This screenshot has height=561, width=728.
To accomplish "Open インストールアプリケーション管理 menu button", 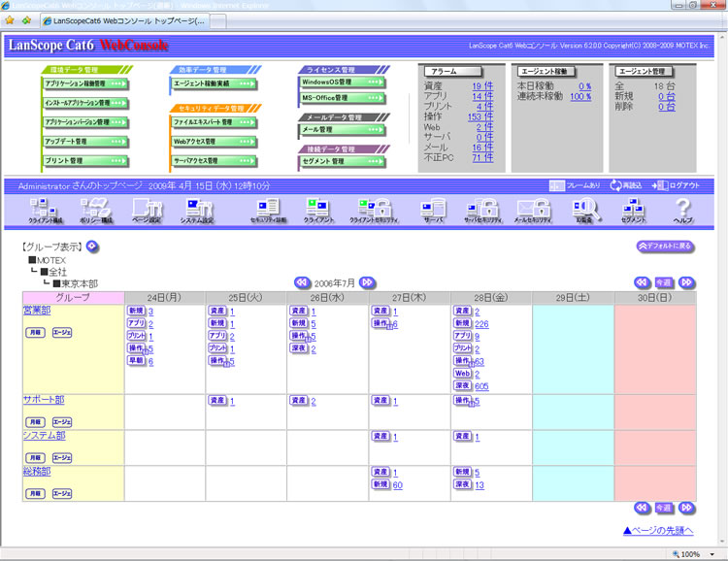I will click(85, 103).
